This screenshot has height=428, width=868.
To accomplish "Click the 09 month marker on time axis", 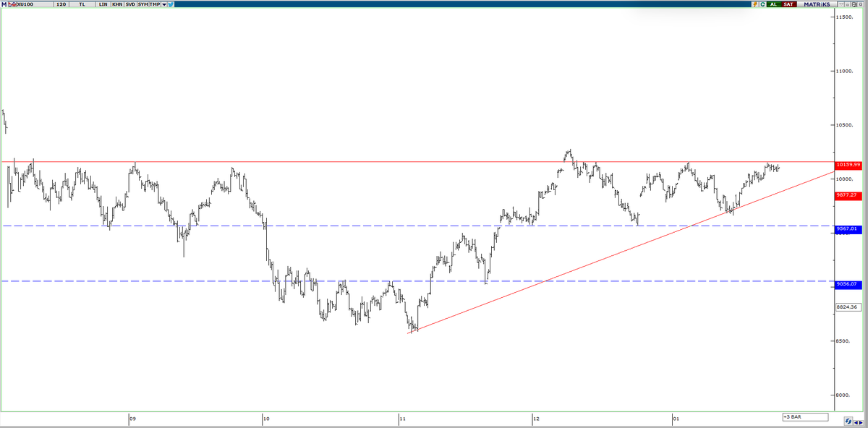I will (132, 419).
